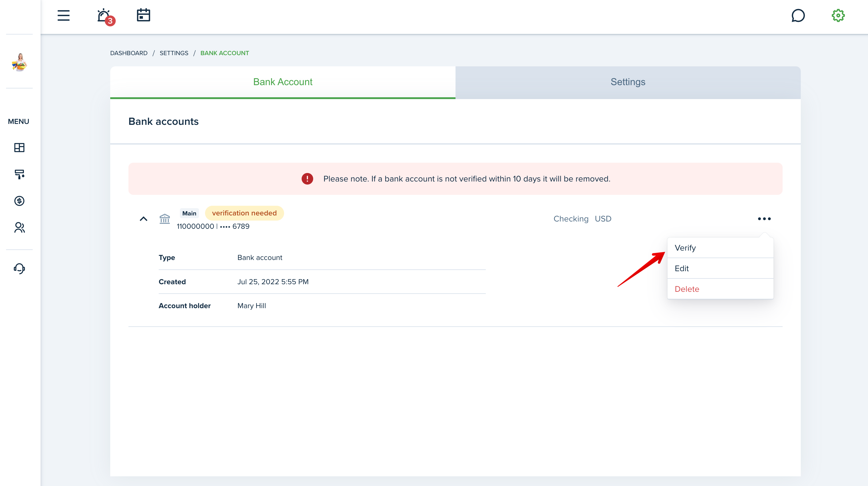Open the hamburger menu
Screen dimensions: 868x486
pos(63,15)
